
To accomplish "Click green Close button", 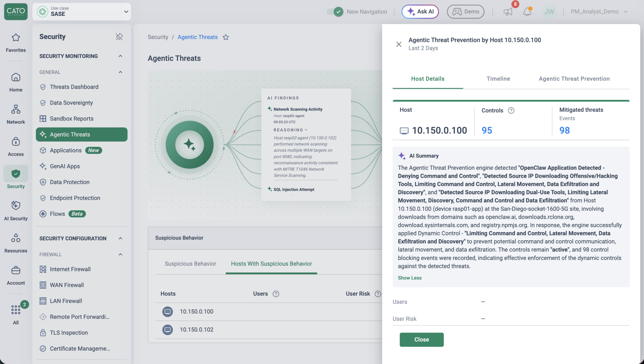I will pos(422,340).
